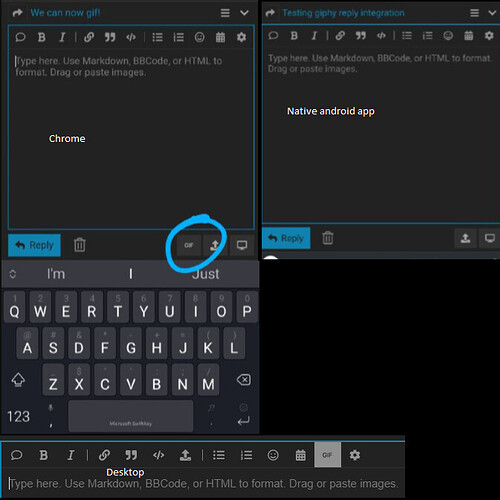Toggle the shift key on the keyboard

(18, 380)
